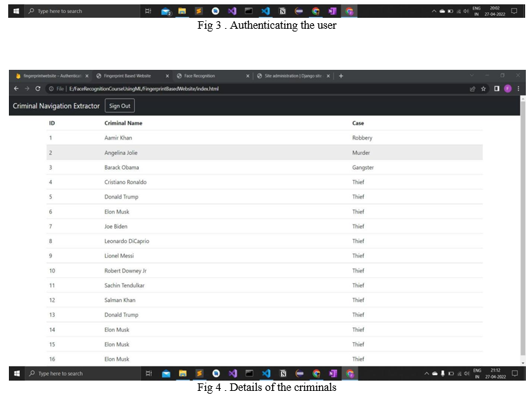Click the Cristiano Ronaldo name cell
This screenshot has width=532, height=395.
tap(125, 182)
